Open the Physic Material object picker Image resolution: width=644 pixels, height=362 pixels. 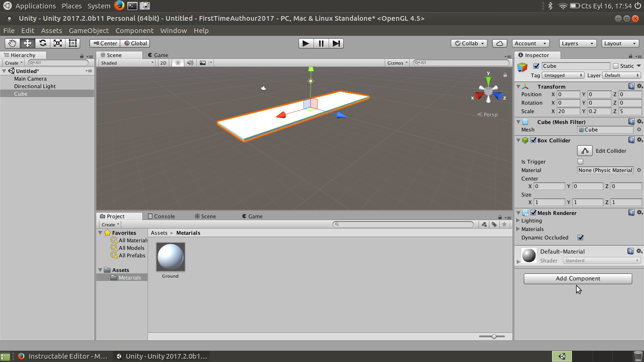[639, 170]
